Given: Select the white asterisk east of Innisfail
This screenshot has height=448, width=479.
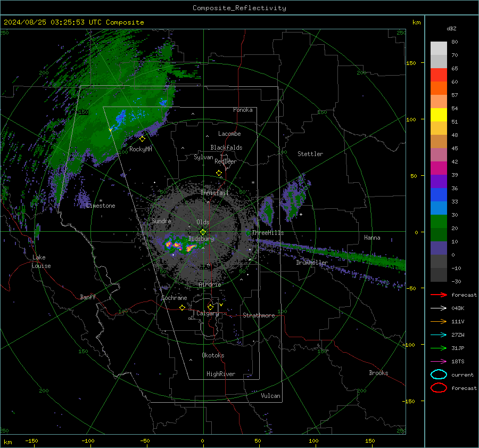Looking at the screenshot, I should click(253, 183).
